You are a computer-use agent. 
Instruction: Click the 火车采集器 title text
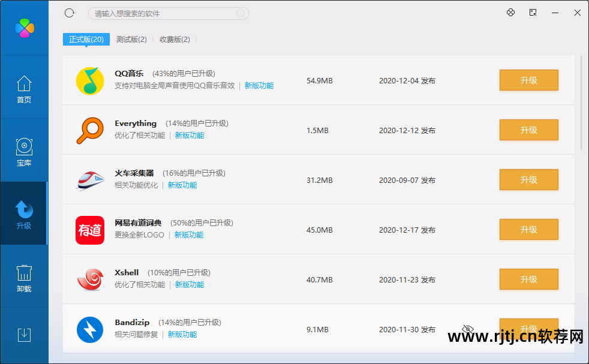tap(134, 173)
